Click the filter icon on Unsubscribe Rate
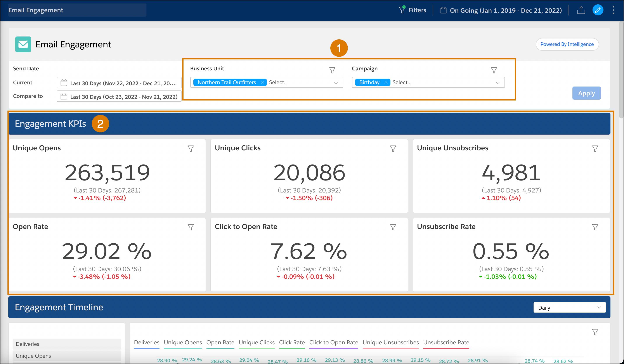Viewport: 624px width, 364px height. coord(595,227)
